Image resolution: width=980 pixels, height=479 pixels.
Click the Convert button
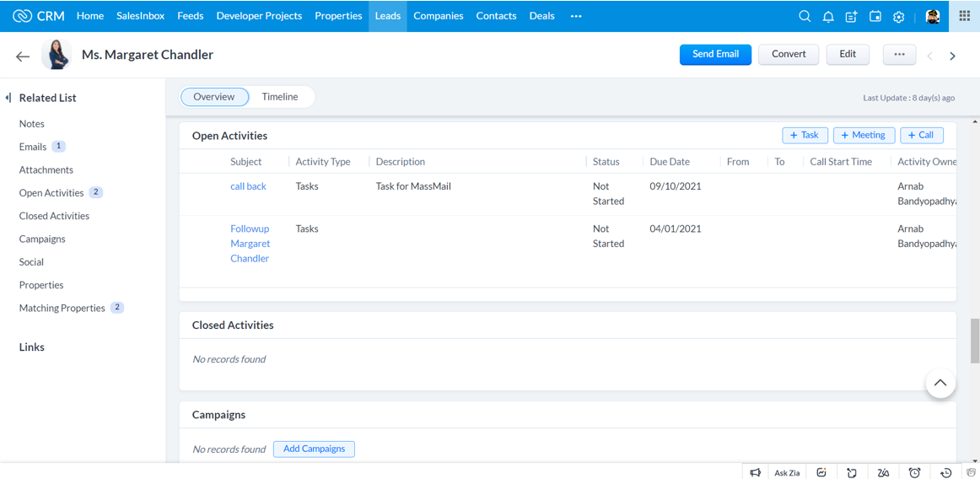pos(789,55)
